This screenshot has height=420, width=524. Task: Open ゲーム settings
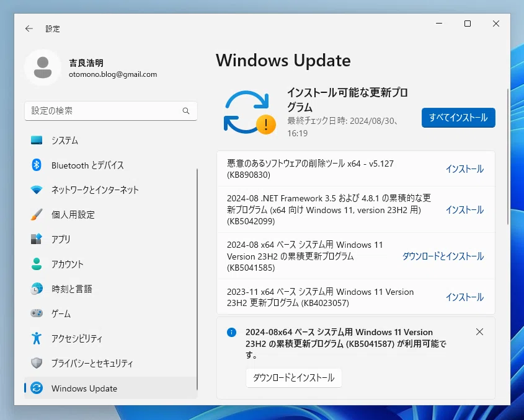tap(110, 313)
